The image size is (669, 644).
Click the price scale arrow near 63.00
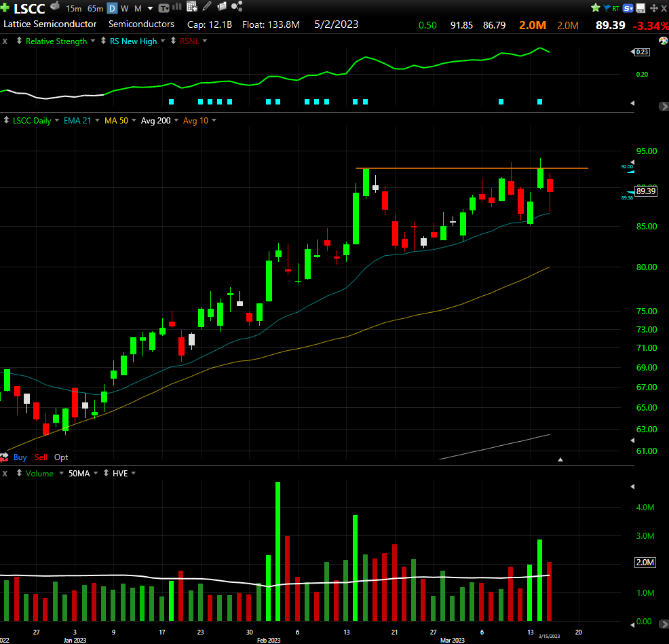pos(632,440)
